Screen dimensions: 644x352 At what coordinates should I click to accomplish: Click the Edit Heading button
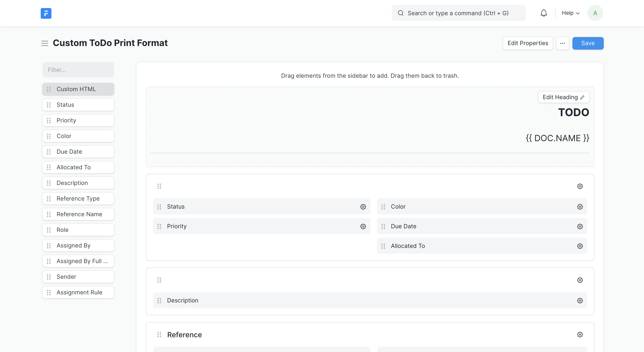(563, 97)
